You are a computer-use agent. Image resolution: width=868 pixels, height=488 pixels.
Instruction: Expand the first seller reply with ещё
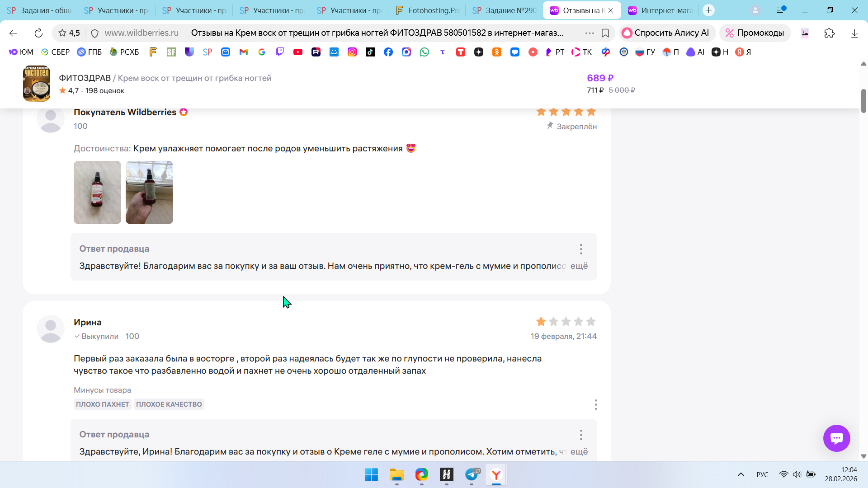point(579,266)
